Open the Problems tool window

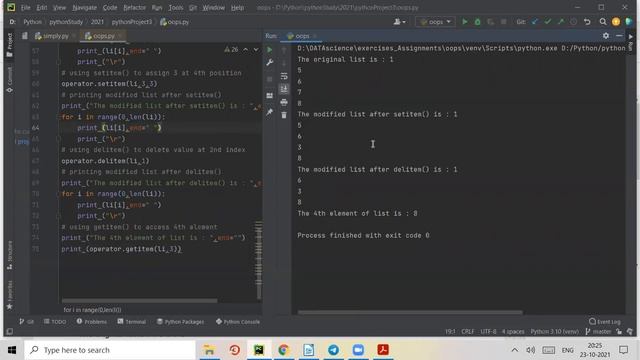(x=91, y=322)
